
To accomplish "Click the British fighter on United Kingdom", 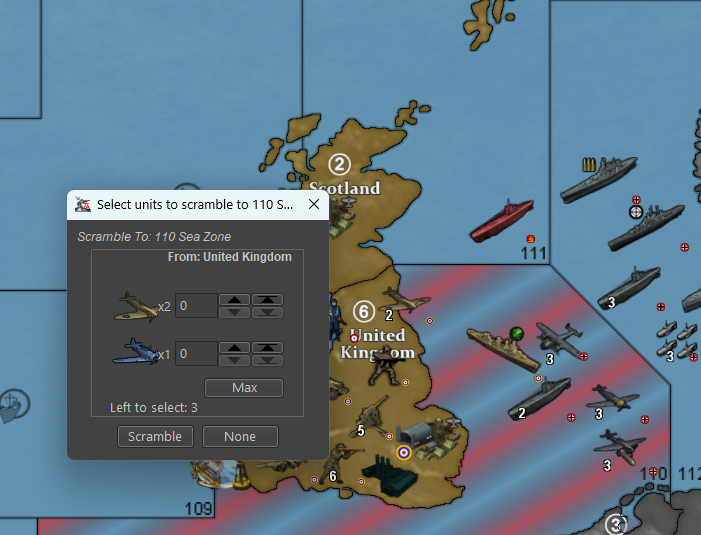I will [x=404, y=300].
